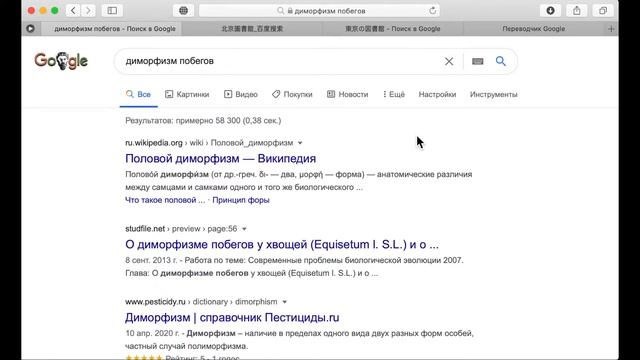Viewport: 640px width, 360px height.
Task: Open the Видео results filter
Action: tap(241, 94)
